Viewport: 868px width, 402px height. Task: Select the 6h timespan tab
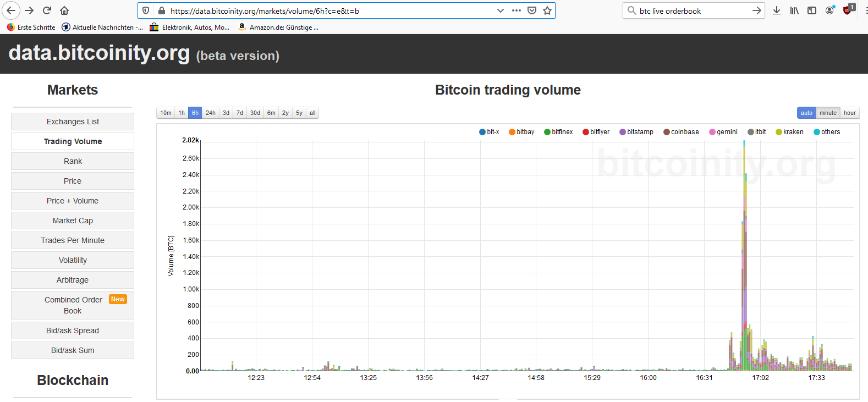coord(195,113)
